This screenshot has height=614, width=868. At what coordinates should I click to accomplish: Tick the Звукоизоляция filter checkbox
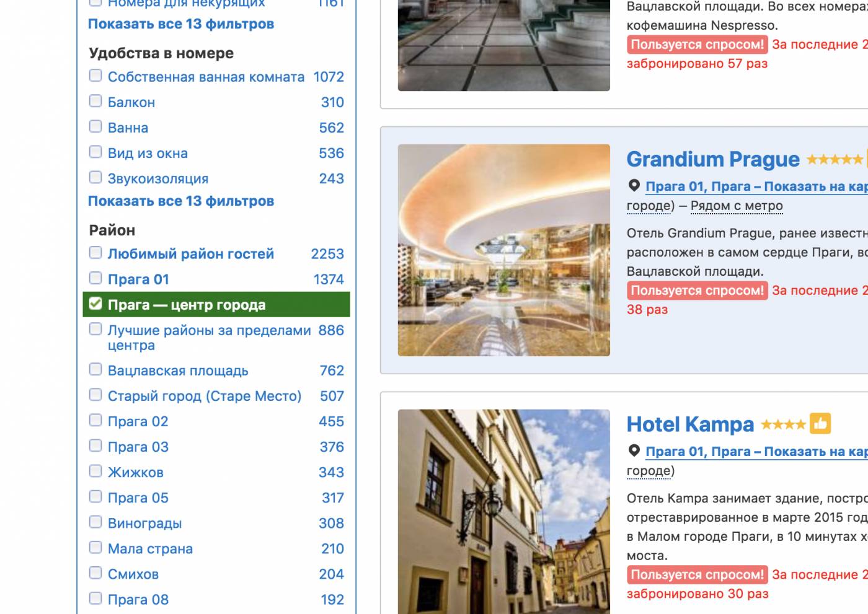click(x=95, y=177)
